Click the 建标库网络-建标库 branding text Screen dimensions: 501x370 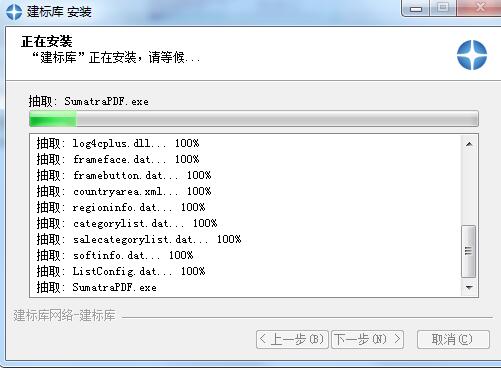[x=64, y=315]
